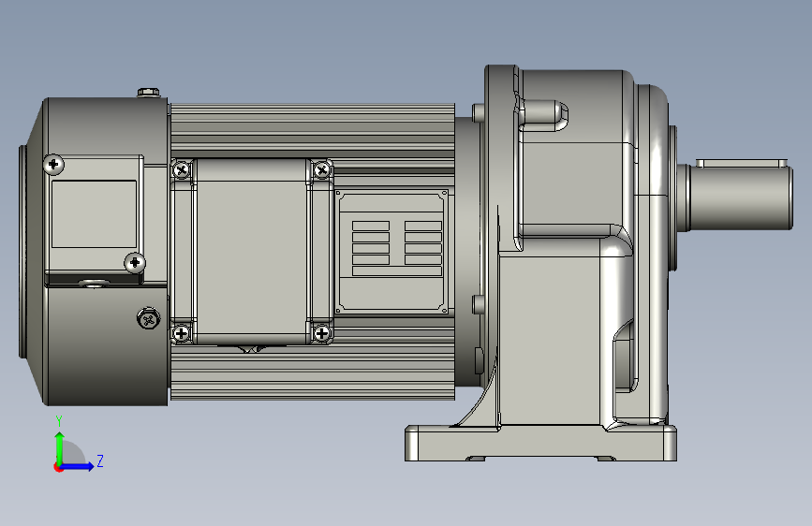Select the bottom cooling fins of the motor housing
Image resolution: width=812 pixels, height=526 pixels.
[313, 373]
